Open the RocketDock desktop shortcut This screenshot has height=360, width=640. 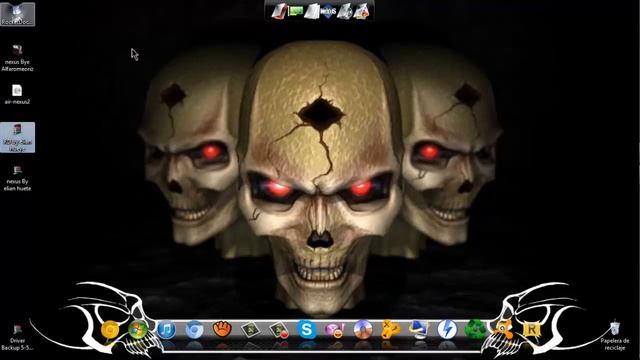17,14
